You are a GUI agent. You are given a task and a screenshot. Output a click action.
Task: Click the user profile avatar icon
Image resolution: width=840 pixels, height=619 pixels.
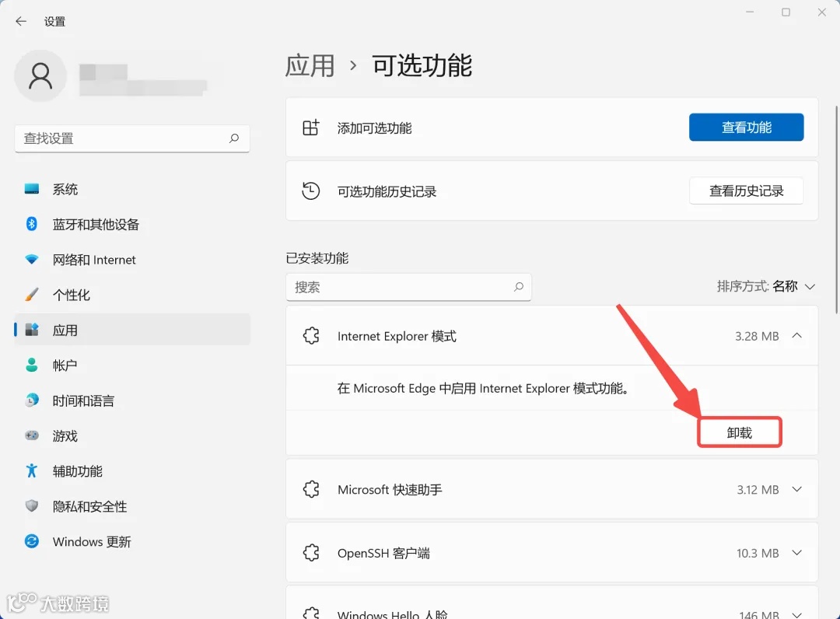(40, 75)
